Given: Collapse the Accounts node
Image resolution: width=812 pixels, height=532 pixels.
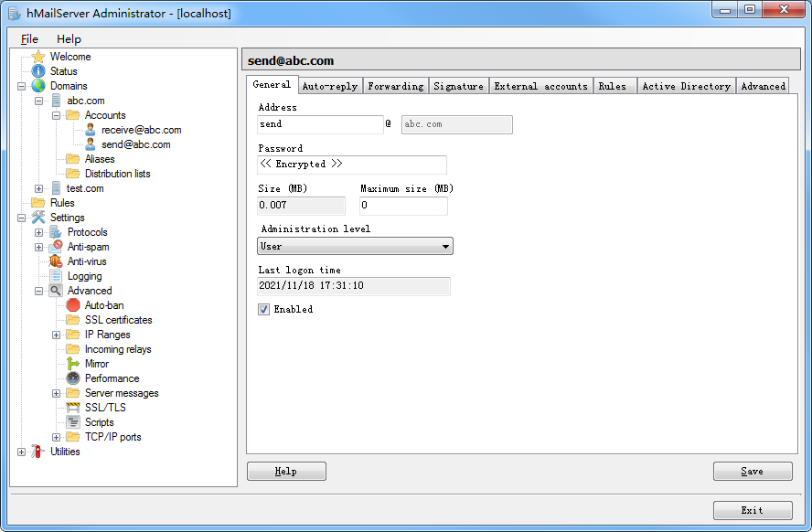Looking at the screenshot, I should [56, 115].
